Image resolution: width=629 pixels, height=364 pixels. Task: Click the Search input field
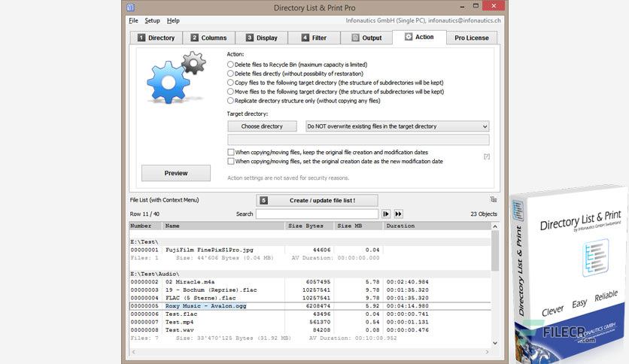coord(317,214)
